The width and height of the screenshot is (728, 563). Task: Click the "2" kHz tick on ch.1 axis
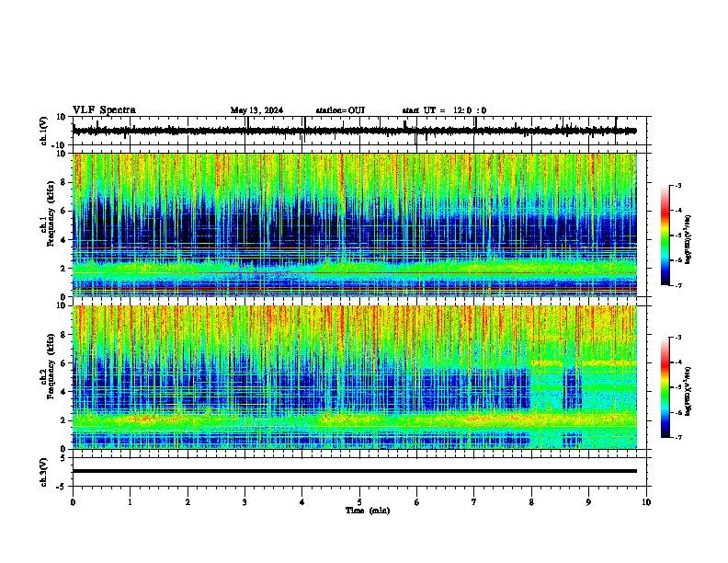click(63, 269)
